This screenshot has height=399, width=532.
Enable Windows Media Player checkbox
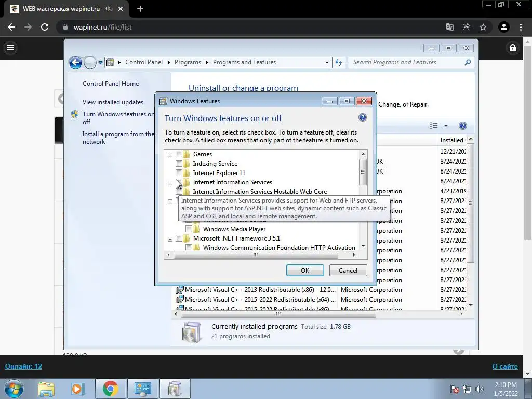point(189,229)
